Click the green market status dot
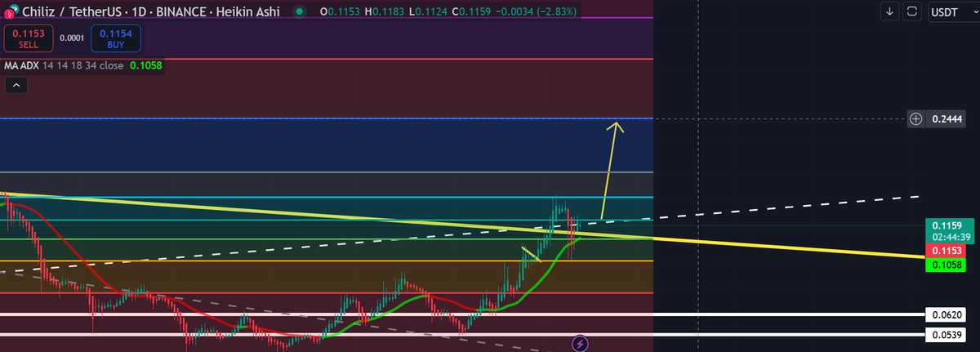The height and width of the screenshot is (352, 980). (x=301, y=12)
